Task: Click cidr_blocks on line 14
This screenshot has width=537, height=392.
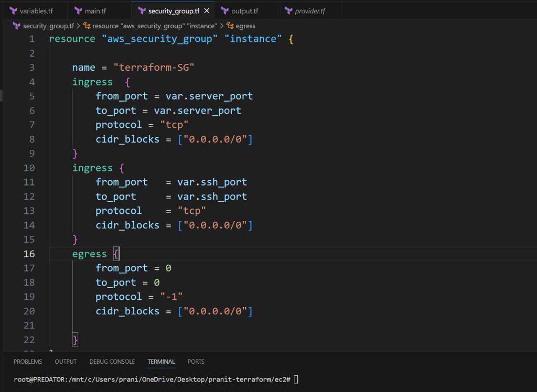Action: (x=127, y=225)
